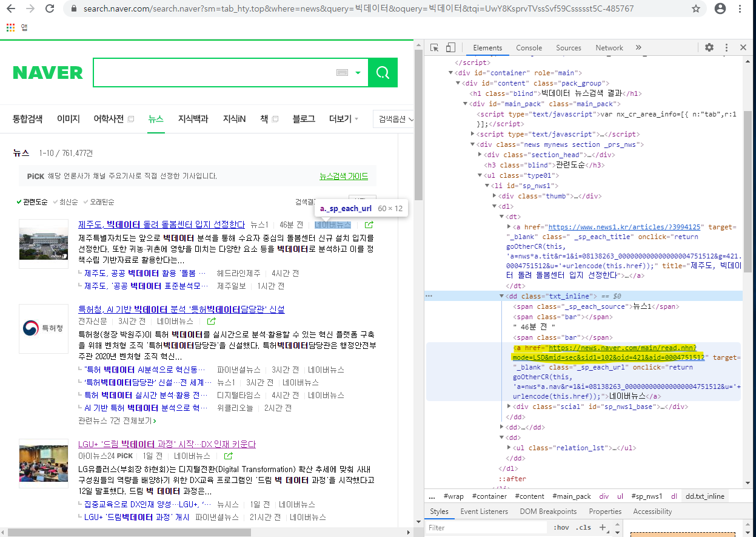Select the 블로그 search tab
The height and width of the screenshot is (537, 756).
pos(304,119)
